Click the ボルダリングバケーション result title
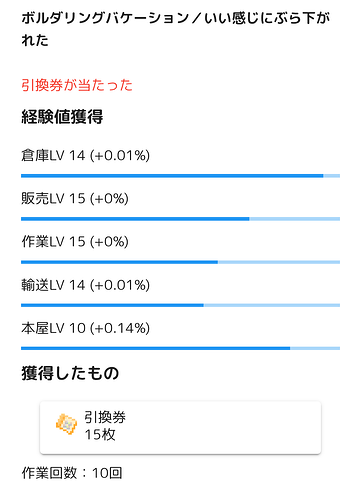Image resolution: width=360 pixels, height=500 pixels. [x=176, y=29]
